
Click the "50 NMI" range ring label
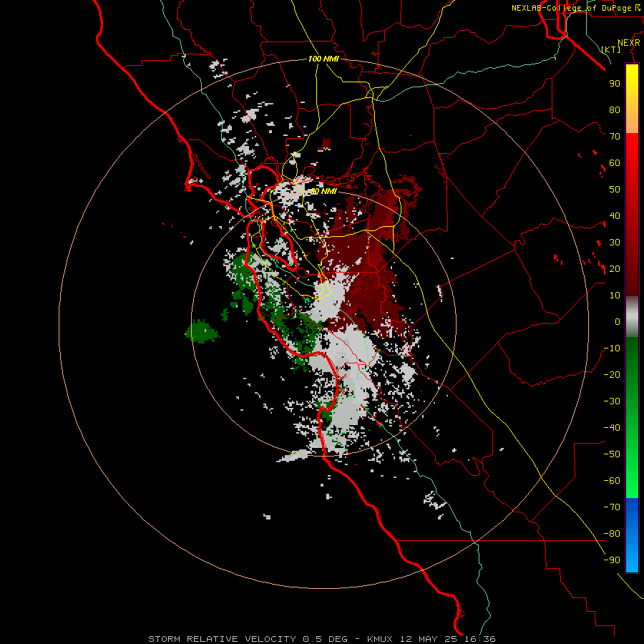(x=323, y=191)
